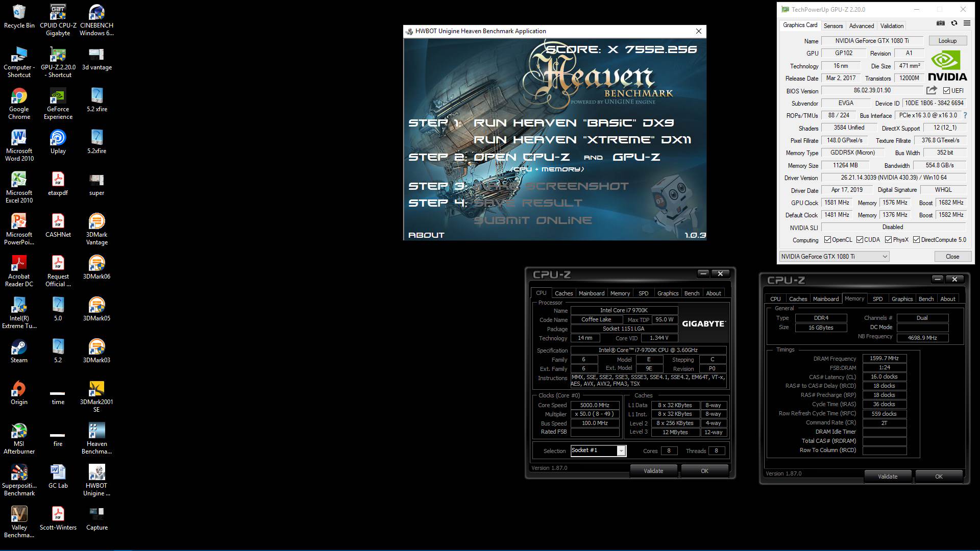
Task: Click the Close button in GPU-Z
Action: (952, 257)
